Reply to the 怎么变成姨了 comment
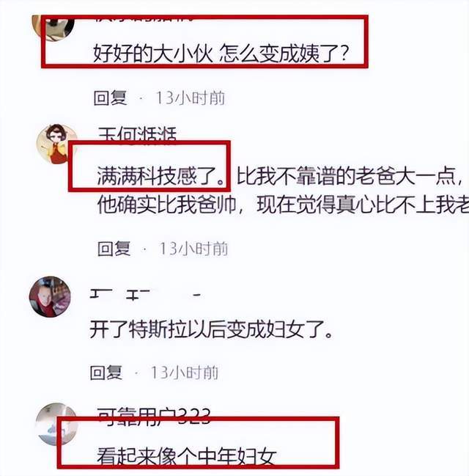The image size is (469, 476). [x=110, y=98]
